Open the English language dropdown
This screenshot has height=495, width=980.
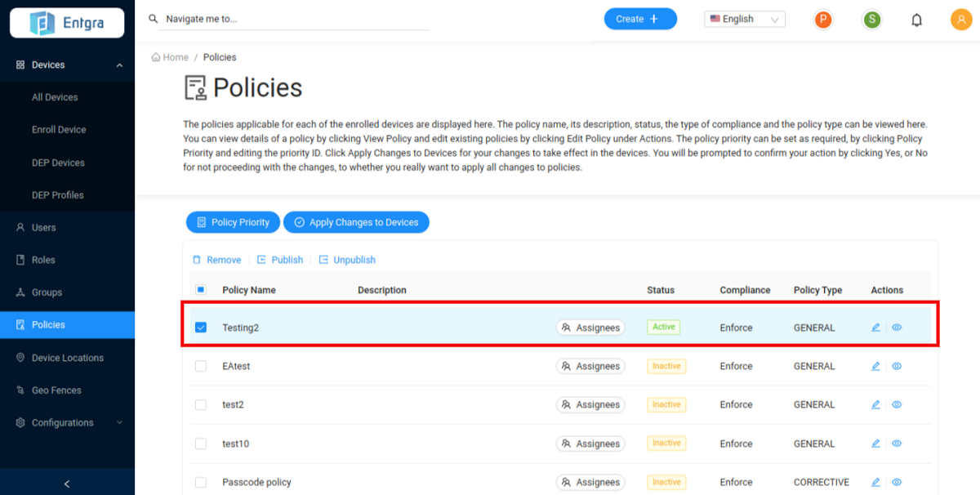pos(744,19)
